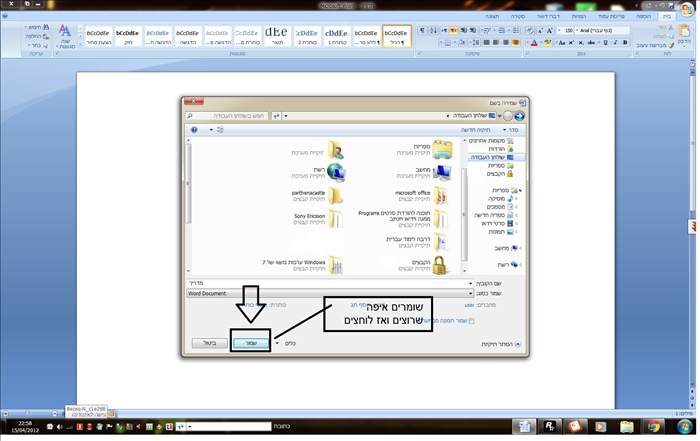Open the font size 150 dropdown
This screenshot has height=441, width=700.
pyautogui.click(x=560, y=30)
